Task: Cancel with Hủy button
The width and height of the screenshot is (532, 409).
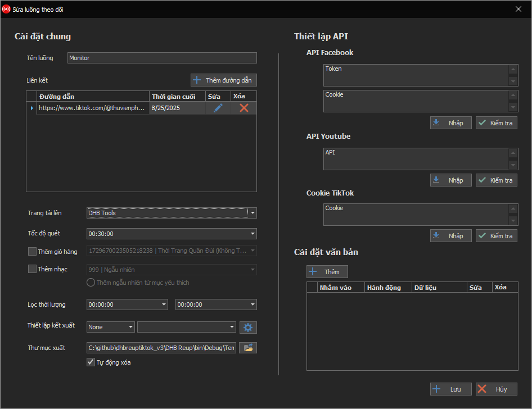Action: tap(497, 389)
